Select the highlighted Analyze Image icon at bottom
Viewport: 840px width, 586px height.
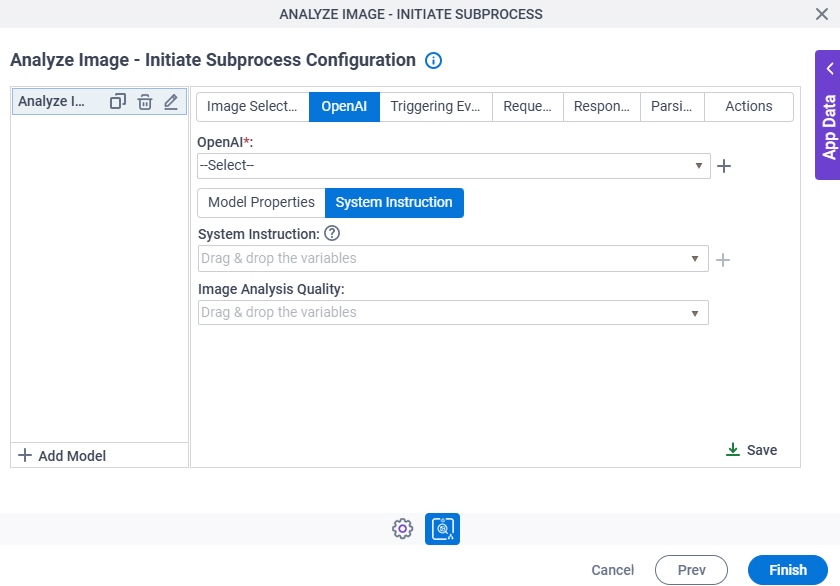coord(442,529)
